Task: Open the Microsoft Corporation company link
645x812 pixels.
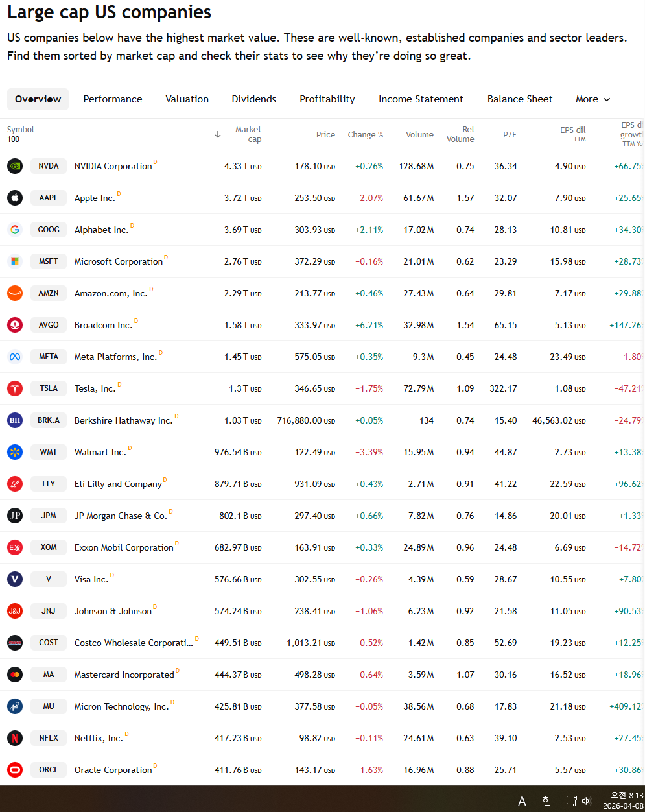Action: (x=119, y=261)
